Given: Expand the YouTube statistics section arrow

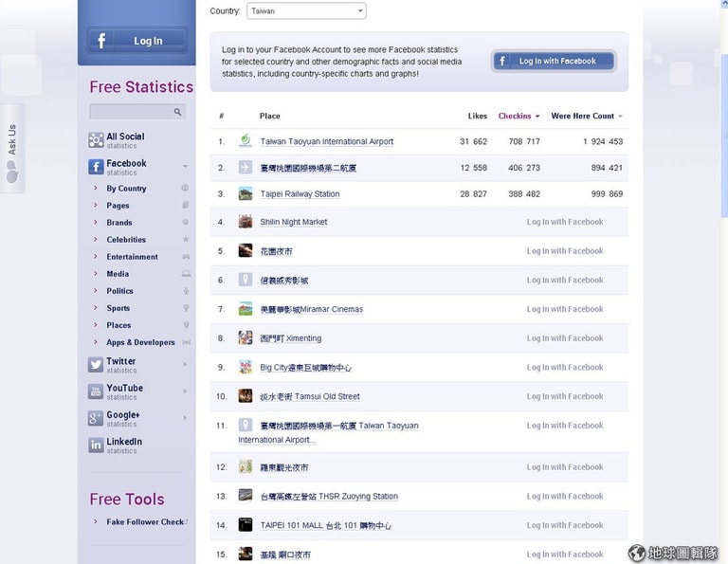Looking at the screenshot, I should [185, 391].
